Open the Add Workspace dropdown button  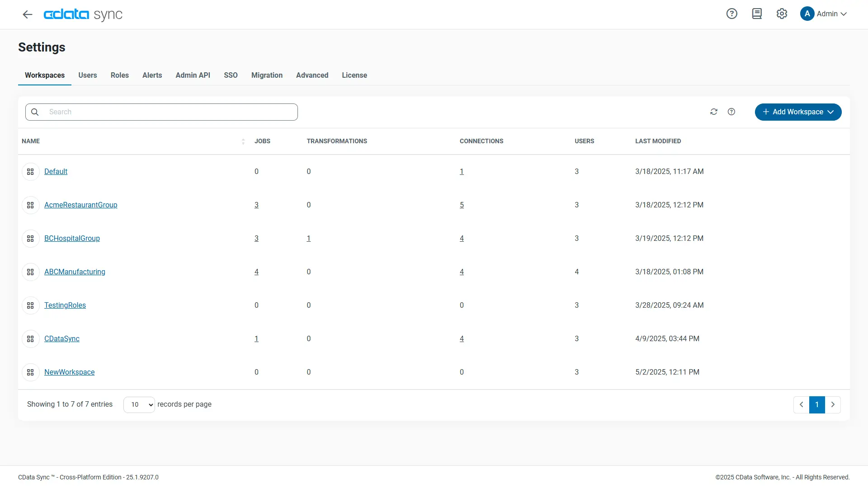[x=798, y=112]
